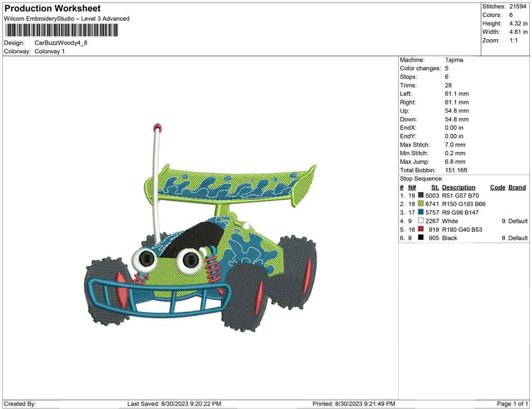Screen dimensions: 532x409
Task: Click the Machine value Tajima
Action: [x=454, y=60]
